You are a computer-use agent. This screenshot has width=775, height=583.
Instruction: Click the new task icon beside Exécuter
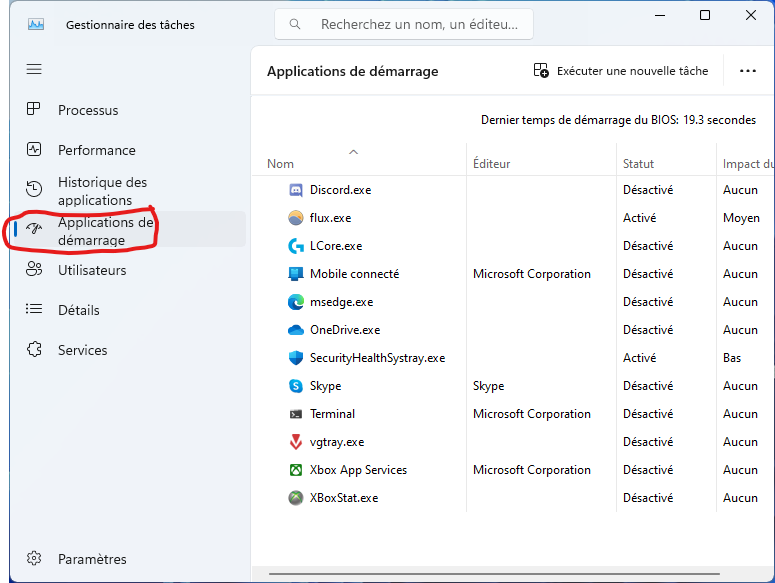click(x=541, y=71)
